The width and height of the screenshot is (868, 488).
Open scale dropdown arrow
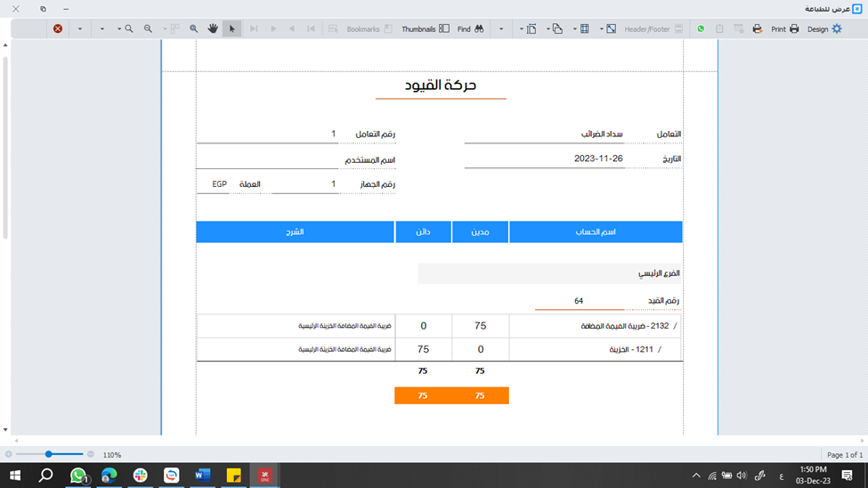601,28
